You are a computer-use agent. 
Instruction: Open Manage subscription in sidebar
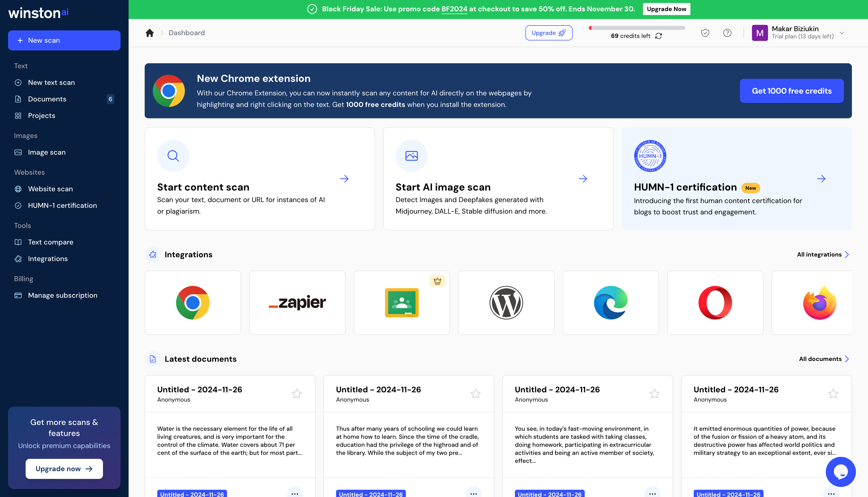click(x=64, y=295)
